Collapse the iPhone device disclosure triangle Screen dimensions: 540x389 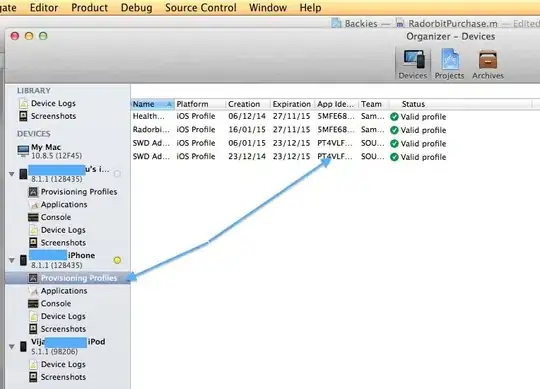pos(12,261)
